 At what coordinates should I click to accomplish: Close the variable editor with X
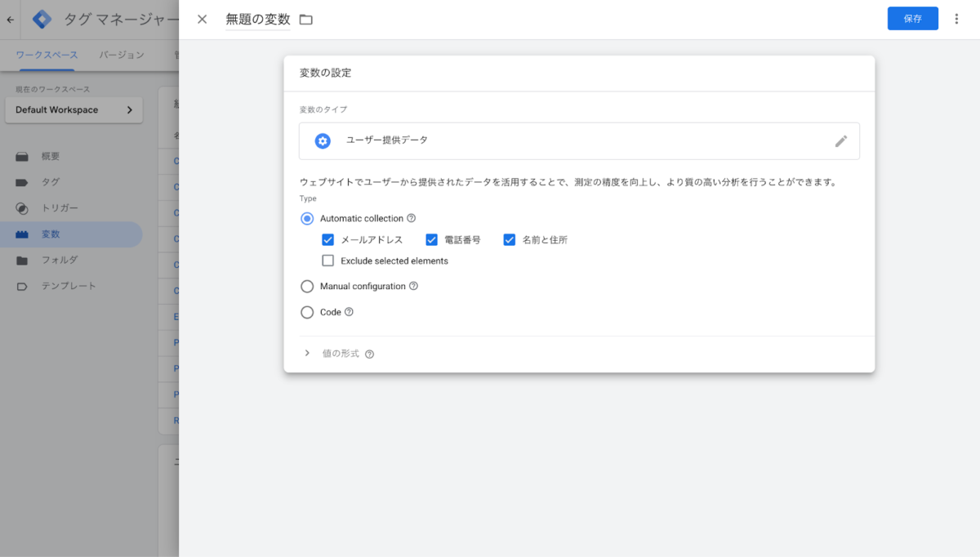pyautogui.click(x=202, y=20)
